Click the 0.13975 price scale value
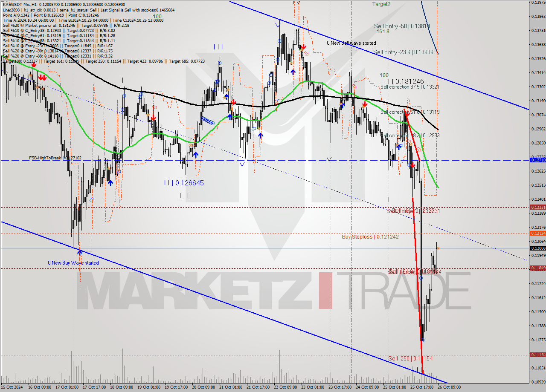This screenshot has height=392, width=546. click(x=538, y=3)
